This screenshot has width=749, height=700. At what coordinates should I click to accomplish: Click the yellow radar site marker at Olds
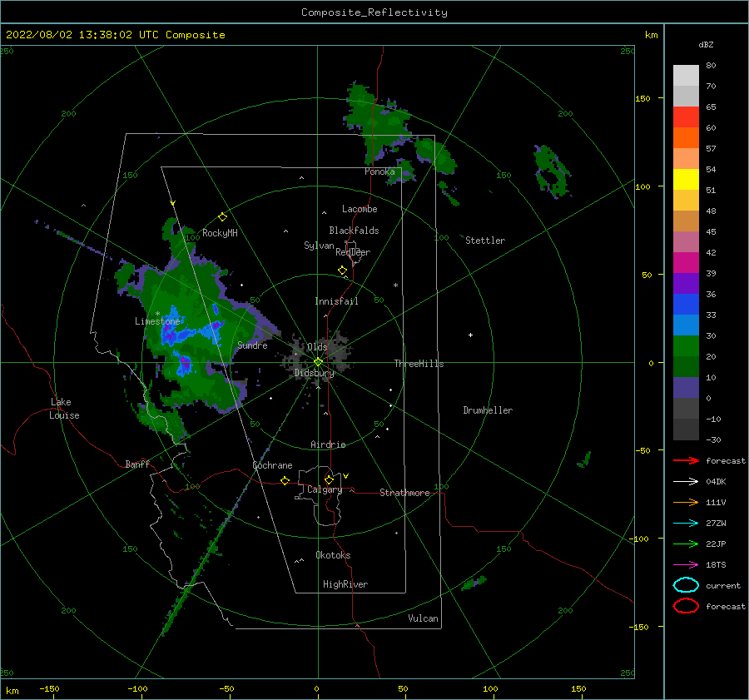[x=318, y=362]
